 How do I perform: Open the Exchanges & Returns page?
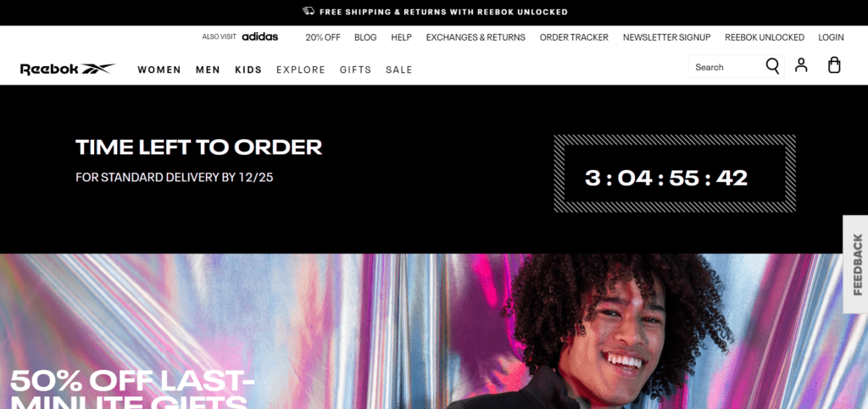(476, 37)
